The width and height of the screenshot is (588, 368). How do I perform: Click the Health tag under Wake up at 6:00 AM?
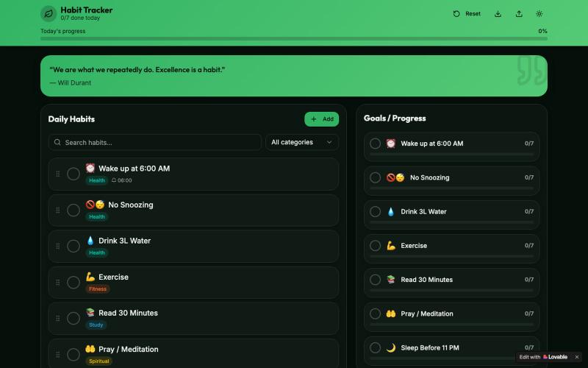point(97,180)
